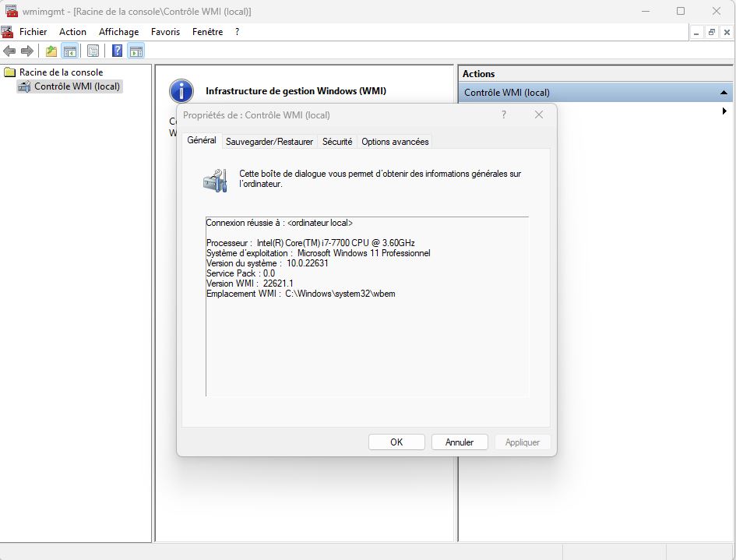
Task: Click the OK button
Action: click(396, 442)
